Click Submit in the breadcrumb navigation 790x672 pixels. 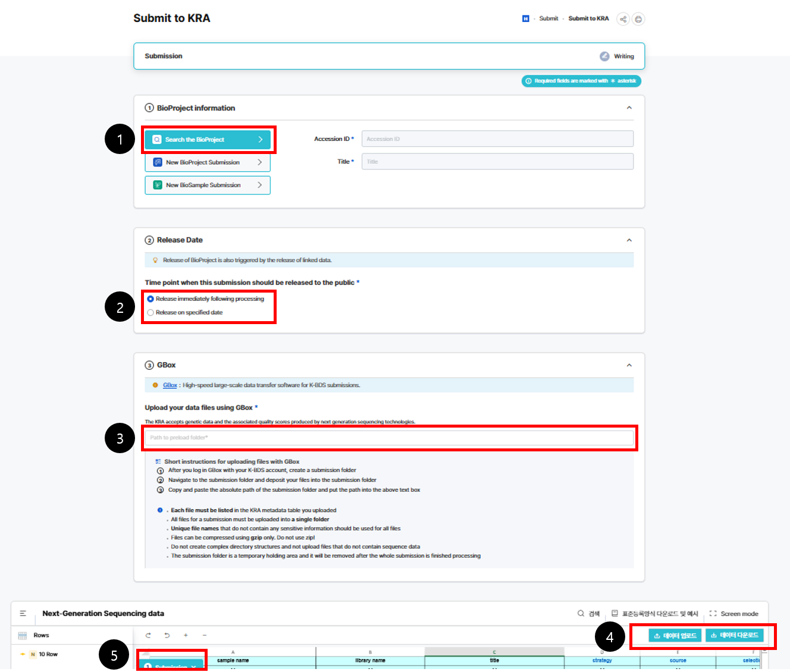548,19
